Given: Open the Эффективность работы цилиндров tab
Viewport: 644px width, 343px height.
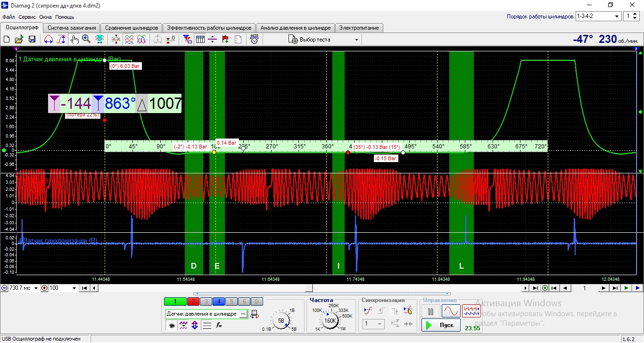Looking at the screenshot, I should click(210, 28).
